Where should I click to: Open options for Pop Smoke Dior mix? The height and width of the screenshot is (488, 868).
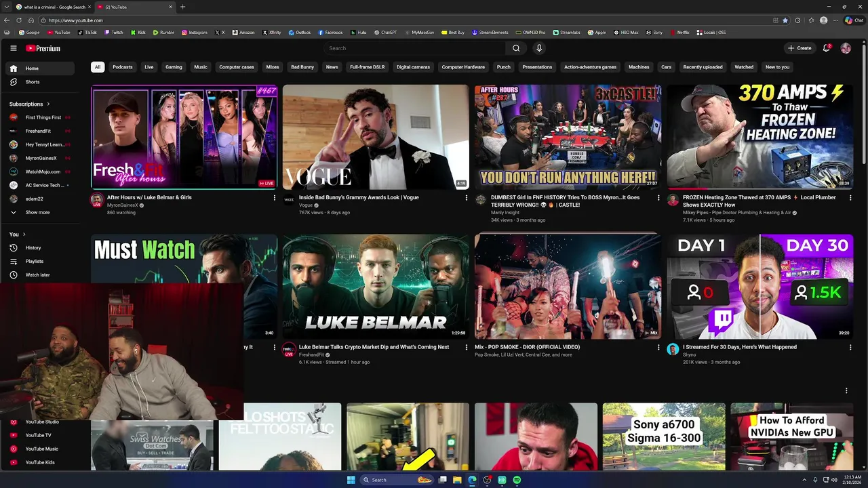[x=658, y=347]
